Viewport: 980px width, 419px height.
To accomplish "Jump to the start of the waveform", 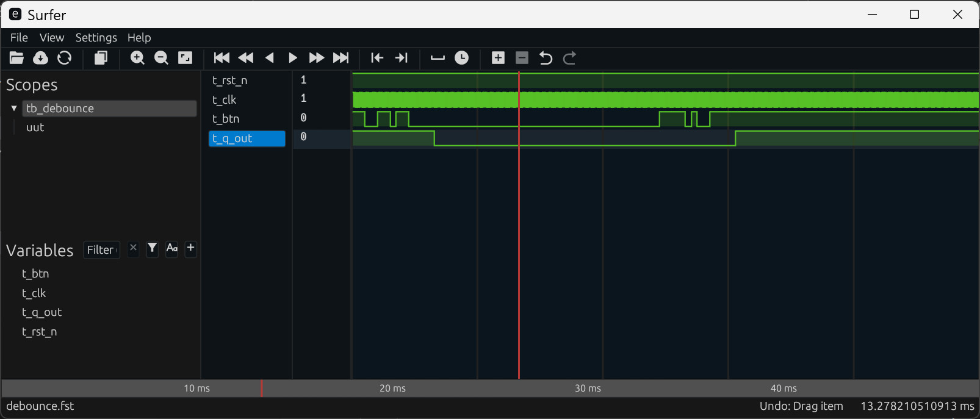I will [x=222, y=58].
